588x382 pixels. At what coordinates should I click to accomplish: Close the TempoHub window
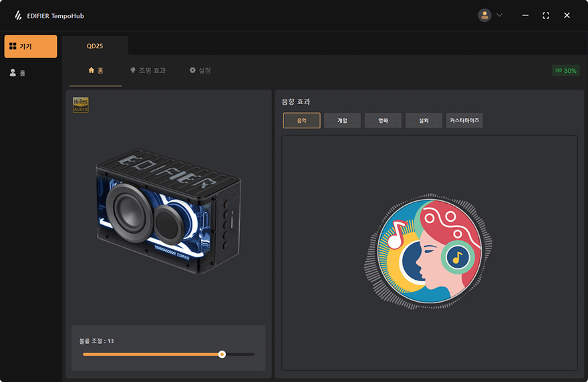tap(567, 15)
